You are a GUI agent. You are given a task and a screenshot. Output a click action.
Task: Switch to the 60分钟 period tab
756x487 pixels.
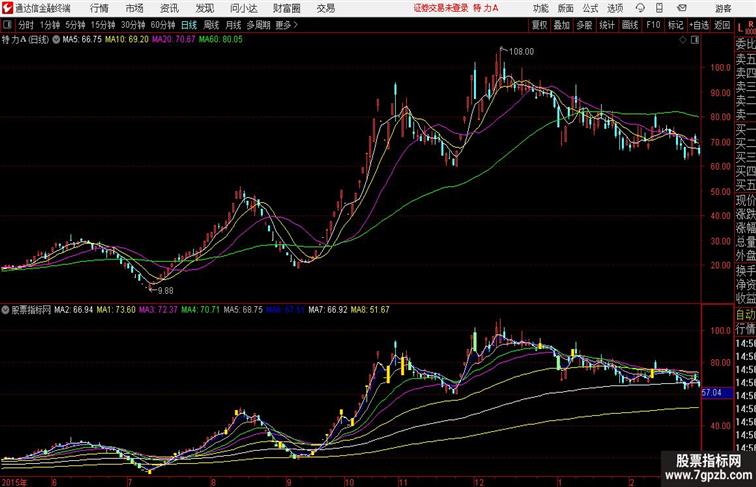point(162,25)
